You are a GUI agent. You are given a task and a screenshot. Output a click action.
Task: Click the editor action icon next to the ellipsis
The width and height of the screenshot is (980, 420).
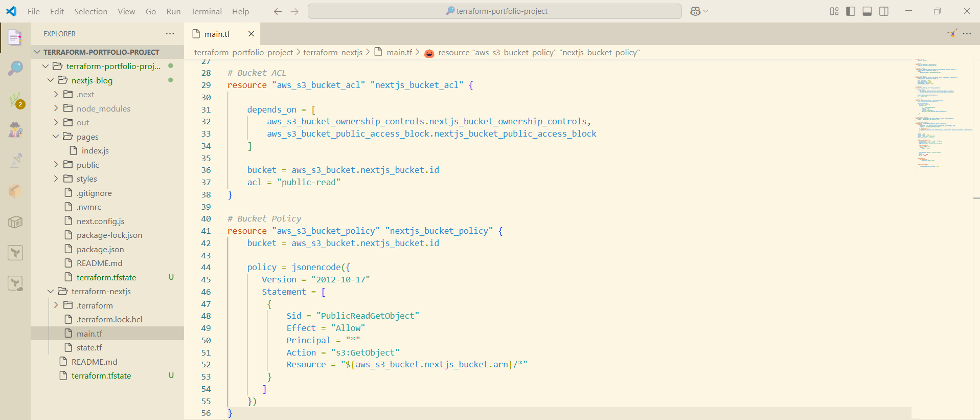tap(952, 33)
